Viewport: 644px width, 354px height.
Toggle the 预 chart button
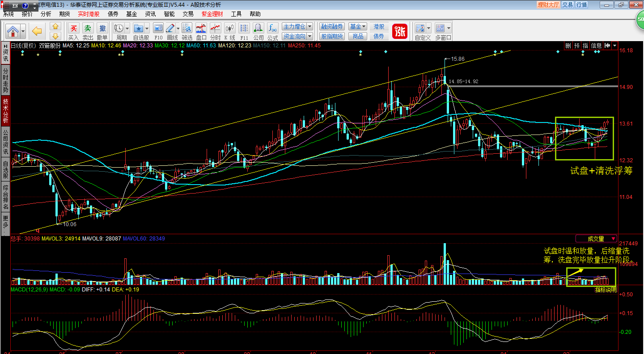(577, 46)
